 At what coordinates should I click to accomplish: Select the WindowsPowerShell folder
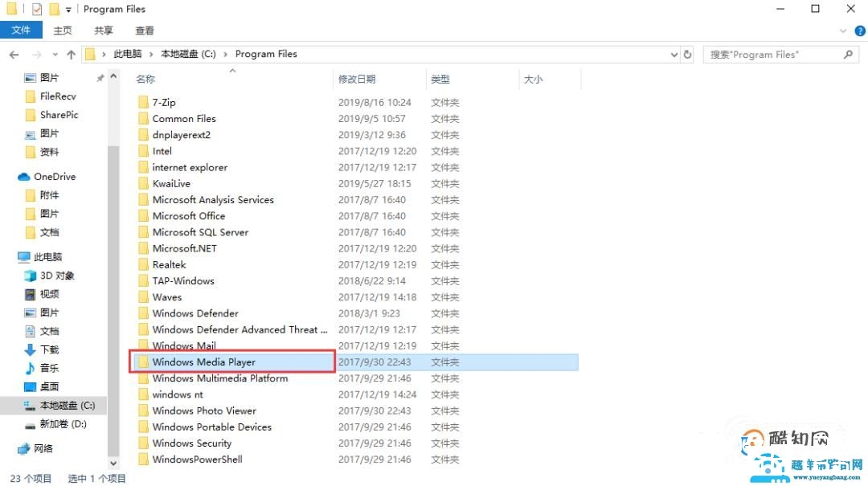(x=197, y=459)
